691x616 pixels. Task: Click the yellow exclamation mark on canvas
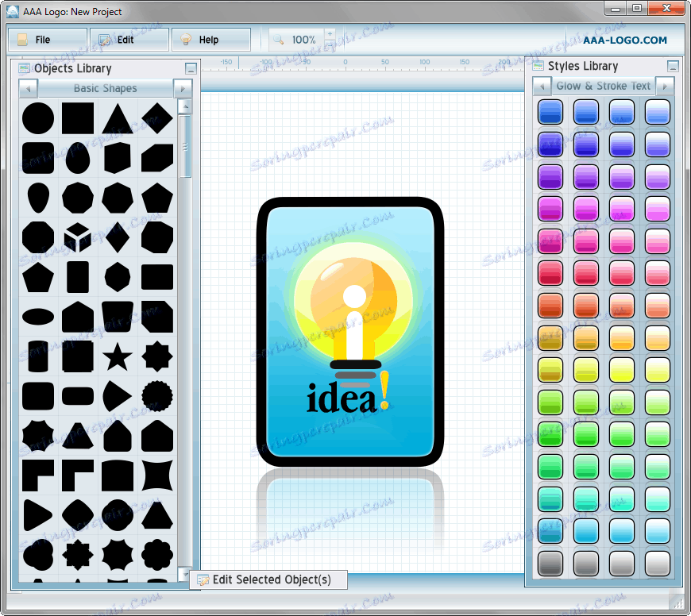(384, 390)
